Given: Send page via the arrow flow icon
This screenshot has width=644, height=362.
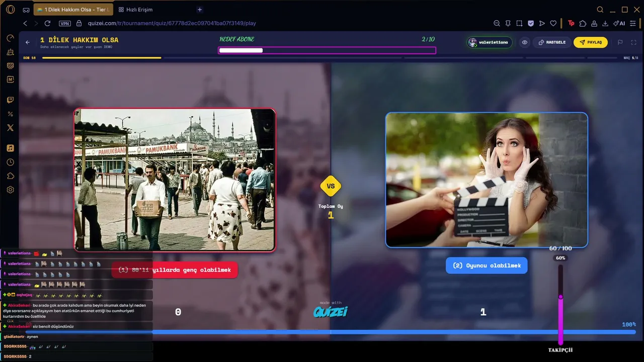Looking at the screenshot, I should point(542,23).
